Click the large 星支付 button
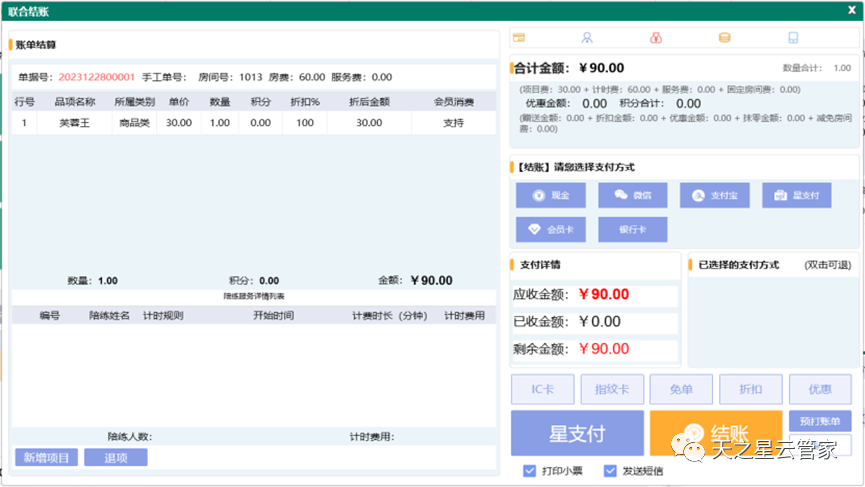 577,434
